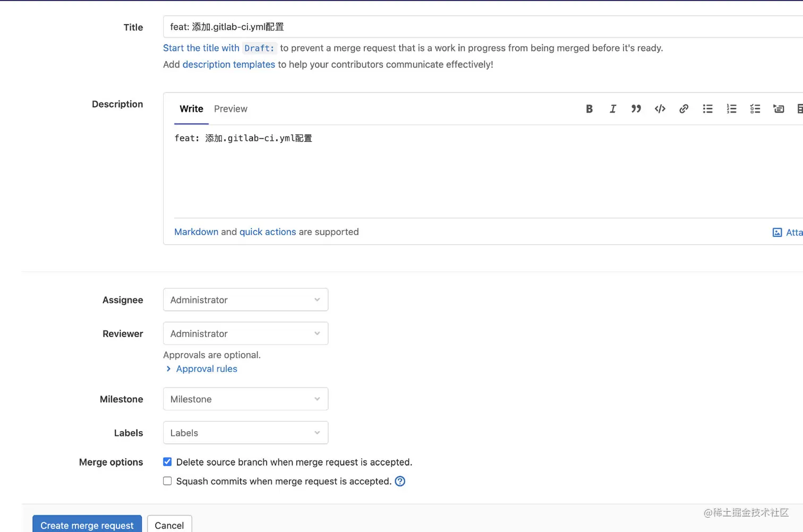This screenshot has height=532, width=803.
Task: Click the squash commits help icon
Action: [400, 481]
